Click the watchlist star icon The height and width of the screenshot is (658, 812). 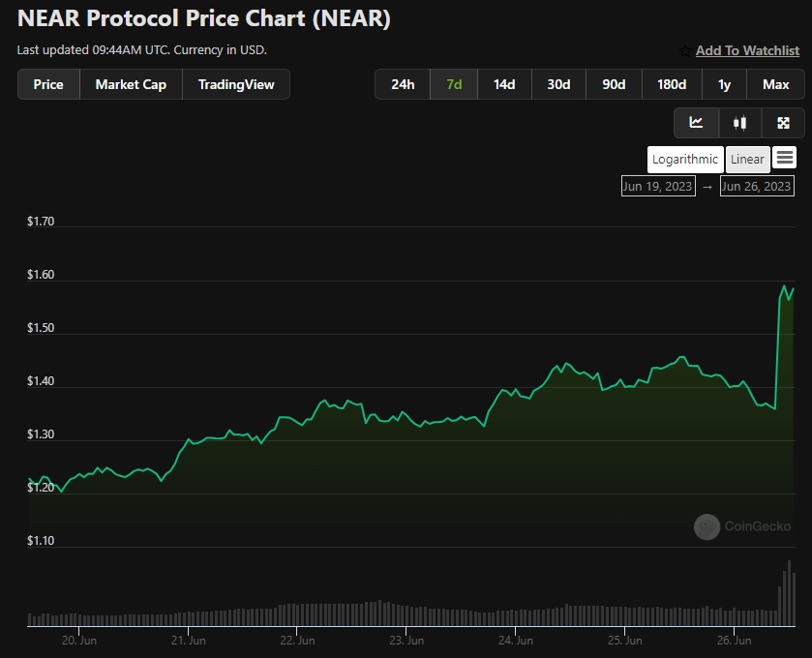click(x=685, y=50)
